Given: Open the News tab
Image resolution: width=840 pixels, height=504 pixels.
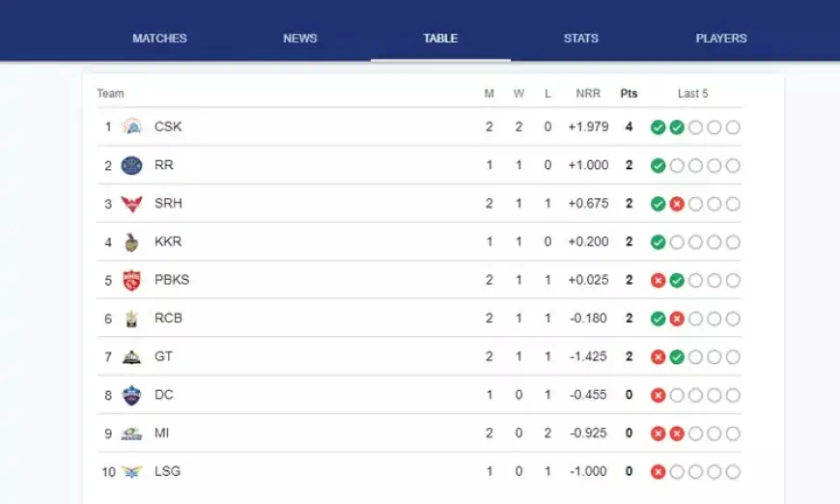Looking at the screenshot, I should click(300, 39).
